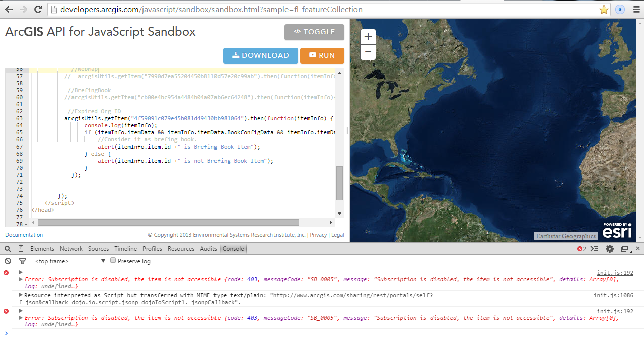Image resolution: width=644 pixels, height=355 pixels.
Task: Click the right arrow of the code editor's horizontal scrollbar
Action: (x=331, y=222)
